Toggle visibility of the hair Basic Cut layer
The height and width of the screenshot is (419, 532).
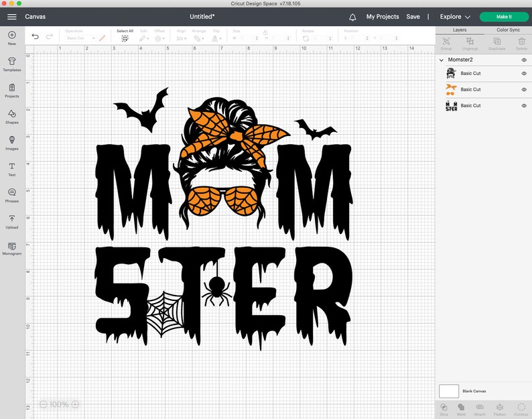[x=524, y=73]
